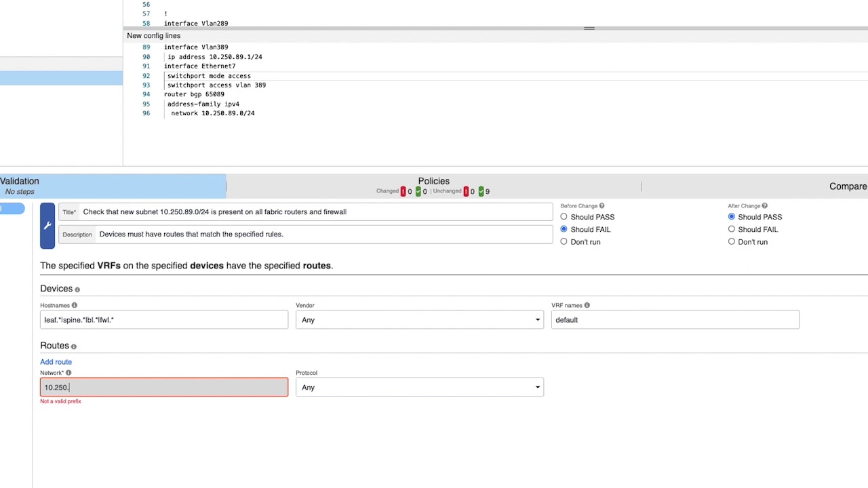Click config line 'ip address 10.250.89.1/24'
This screenshot has width=868, height=488.
[x=215, y=57]
